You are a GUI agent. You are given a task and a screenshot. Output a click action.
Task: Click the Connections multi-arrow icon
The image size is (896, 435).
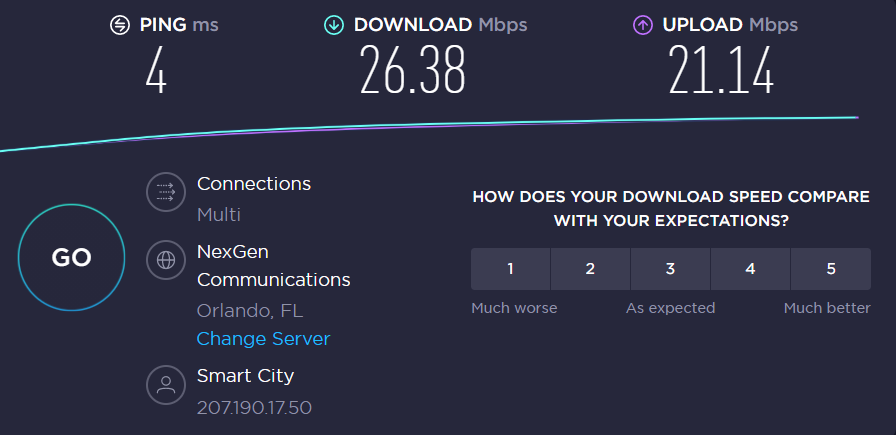166,193
